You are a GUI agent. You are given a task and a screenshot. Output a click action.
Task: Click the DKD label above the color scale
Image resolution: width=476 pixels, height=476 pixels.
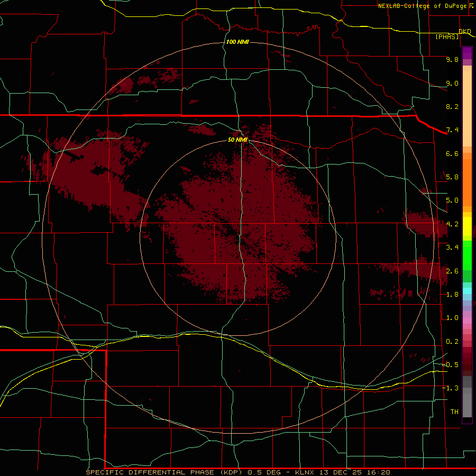465,31
